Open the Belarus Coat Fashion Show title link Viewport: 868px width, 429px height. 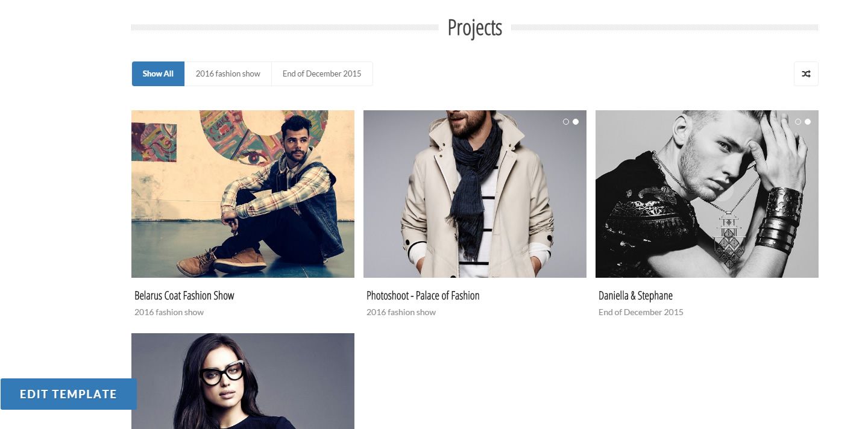pyautogui.click(x=184, y=296)
